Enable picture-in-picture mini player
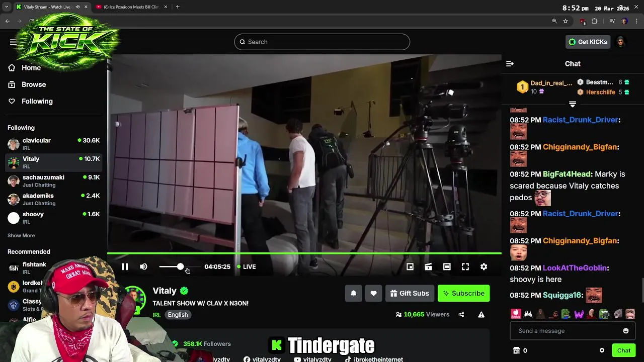Viewport: 644px width, 362px height. pos(410,267)
